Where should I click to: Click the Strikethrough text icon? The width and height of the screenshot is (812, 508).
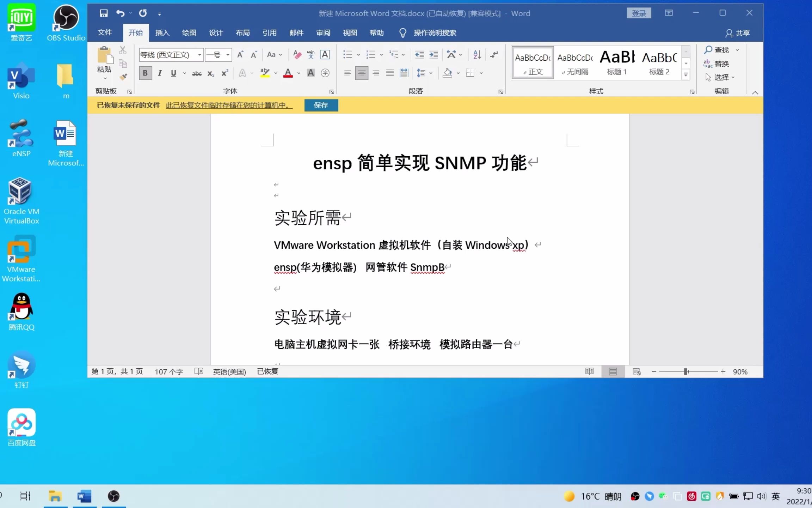197,73
